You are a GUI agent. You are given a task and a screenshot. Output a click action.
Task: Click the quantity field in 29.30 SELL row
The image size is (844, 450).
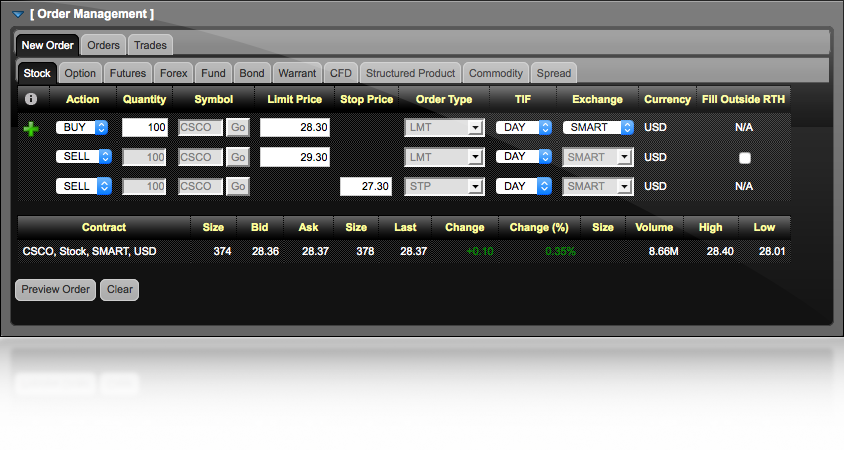pyautogui.click(x=145, y=157)
